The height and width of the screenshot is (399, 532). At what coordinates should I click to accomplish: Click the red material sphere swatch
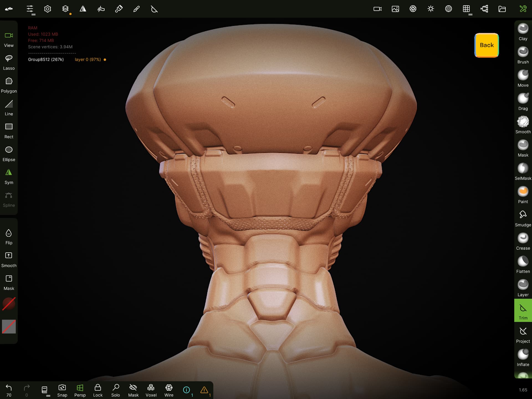(x=9, y=304)
